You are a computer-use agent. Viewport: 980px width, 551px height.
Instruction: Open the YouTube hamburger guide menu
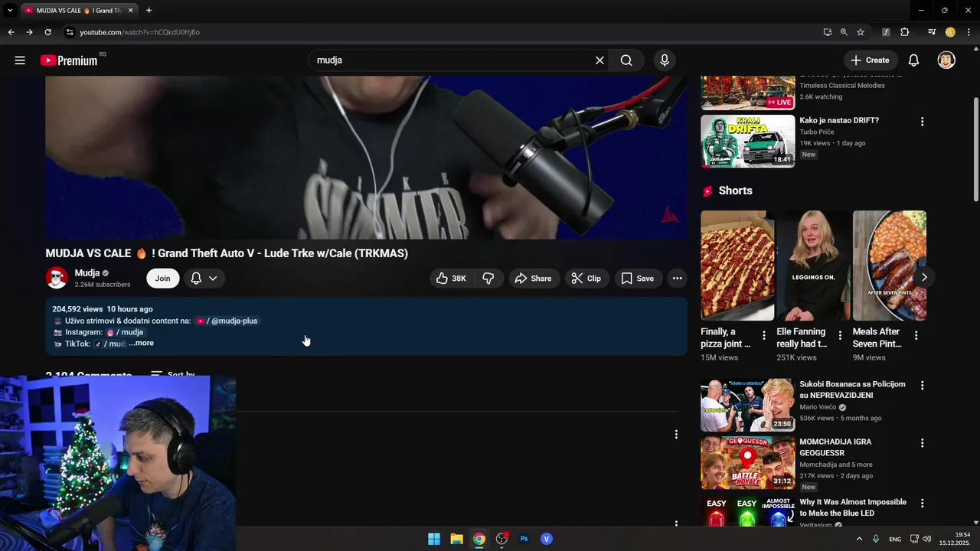(20, 60)
